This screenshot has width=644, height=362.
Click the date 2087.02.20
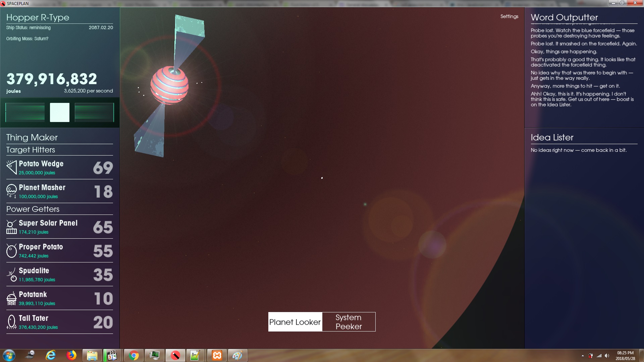[101, 28]
